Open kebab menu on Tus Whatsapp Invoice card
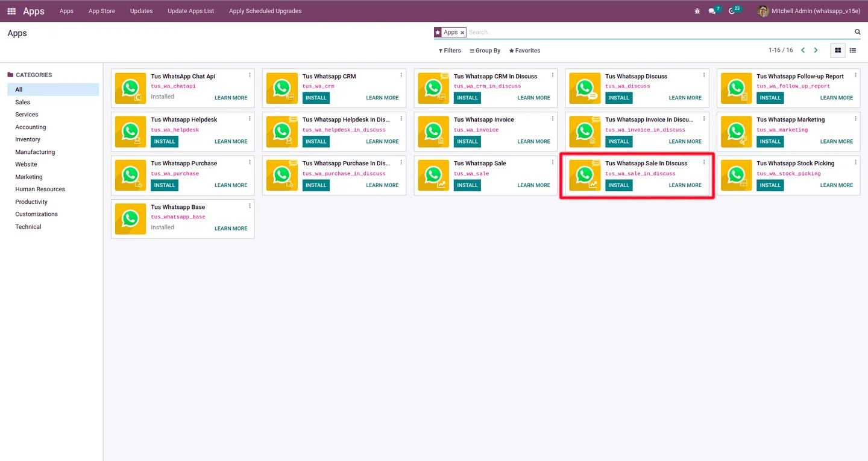This screenshot has width=868, height=461. tap(552, 119)
